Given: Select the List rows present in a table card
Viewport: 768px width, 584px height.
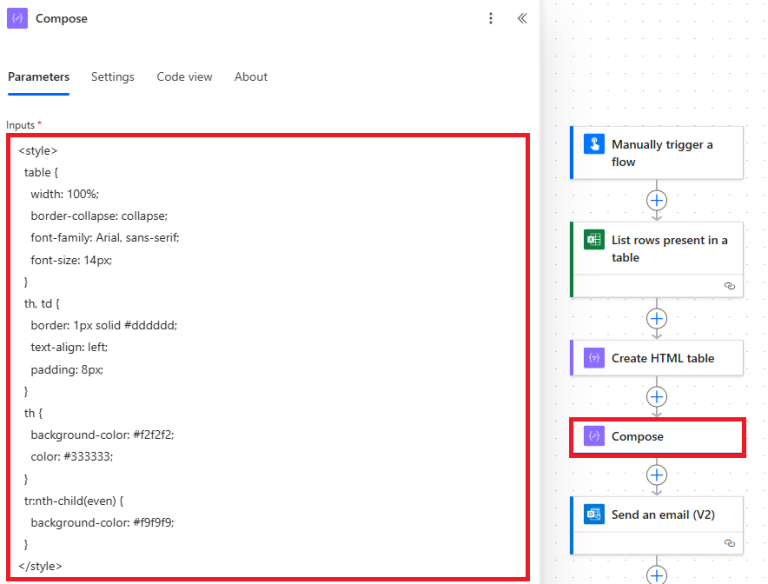Looking at the screenshot, I should (x=657, y=260).
